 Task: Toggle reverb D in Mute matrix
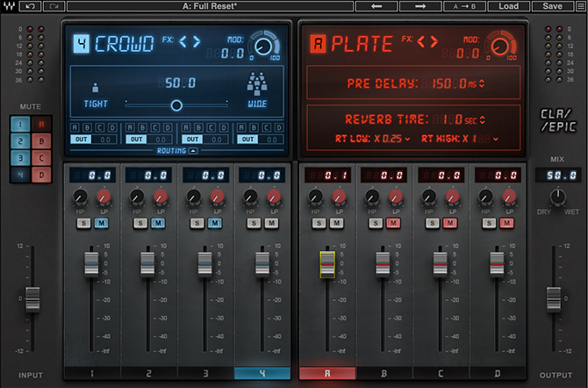(x=41, y=175)
